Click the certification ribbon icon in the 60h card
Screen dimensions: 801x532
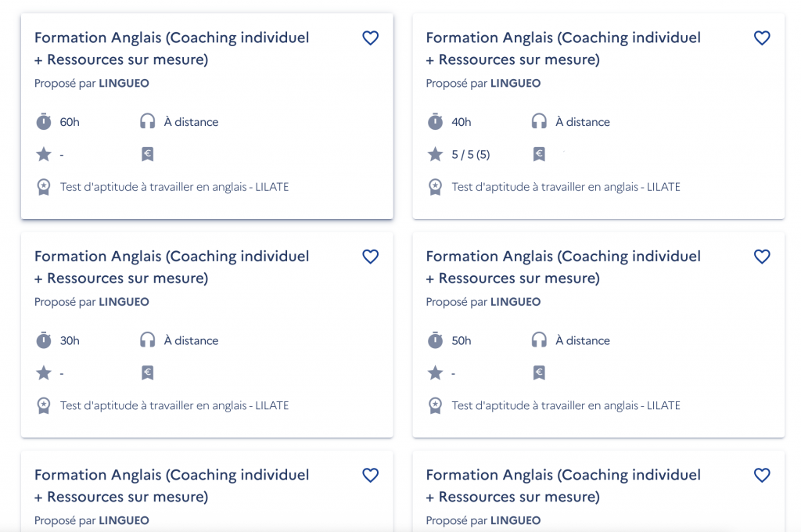(44, 187)
